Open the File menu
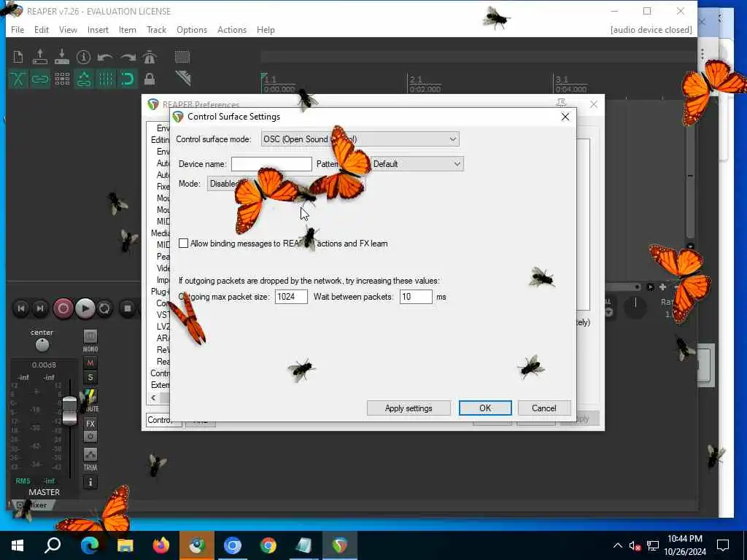747x560 pixels. (18, 29)
